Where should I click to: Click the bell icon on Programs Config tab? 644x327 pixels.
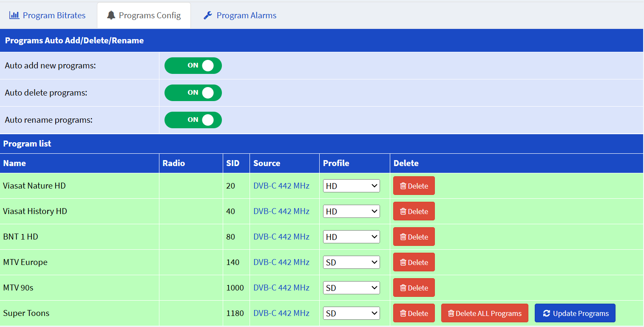point(111,15)
